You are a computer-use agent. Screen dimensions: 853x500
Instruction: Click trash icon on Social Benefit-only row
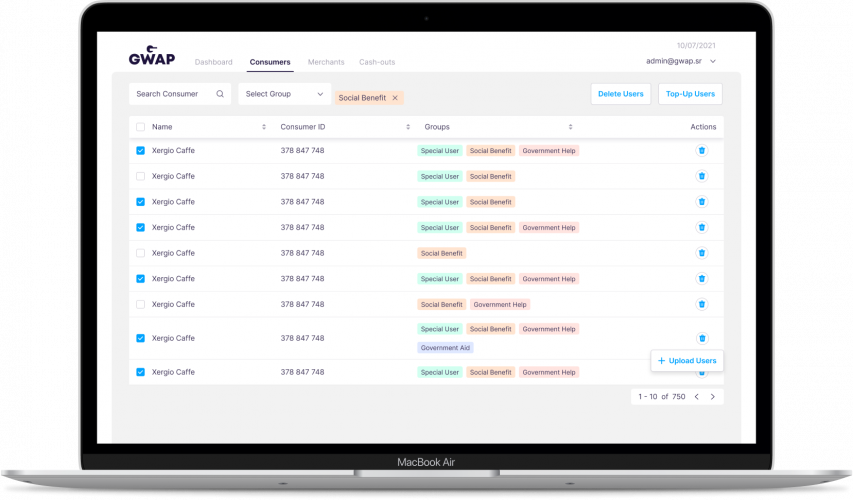click(x=702, y=253)
